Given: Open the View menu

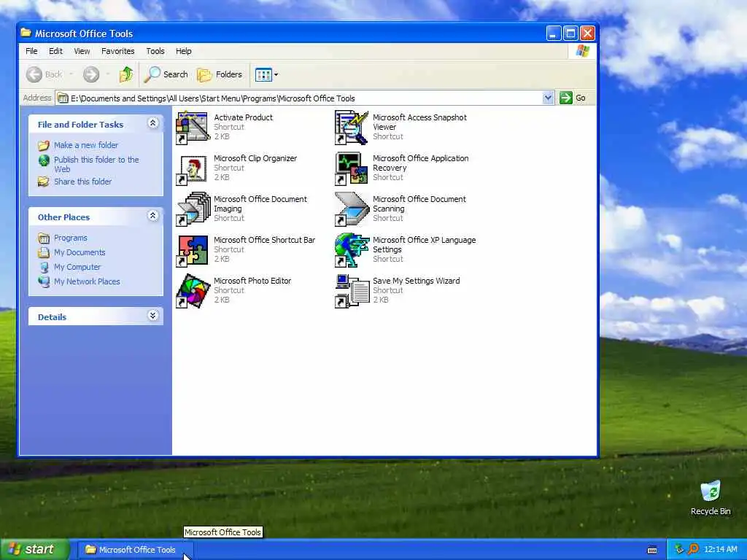Looking at the screenshot, I should click(x=82, y=51).
